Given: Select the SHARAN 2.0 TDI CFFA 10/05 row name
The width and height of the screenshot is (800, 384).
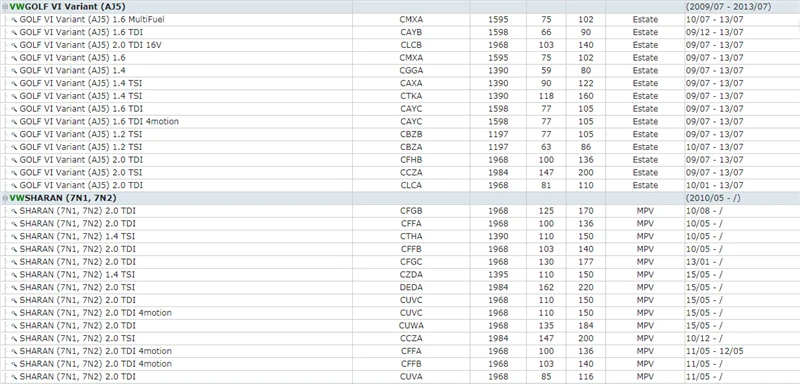Looking at the screenshot, I should tap(78, 223).
